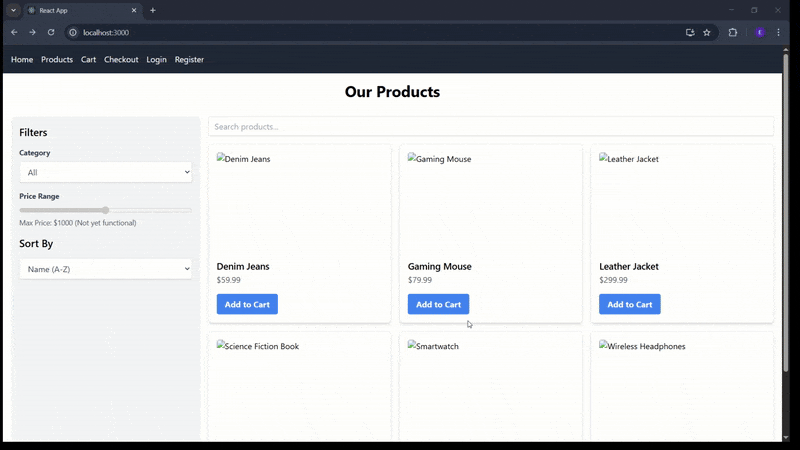Click the Gaming Mouse product image
The width and height of the screenshot is (800, 450).
click(491, 204)
